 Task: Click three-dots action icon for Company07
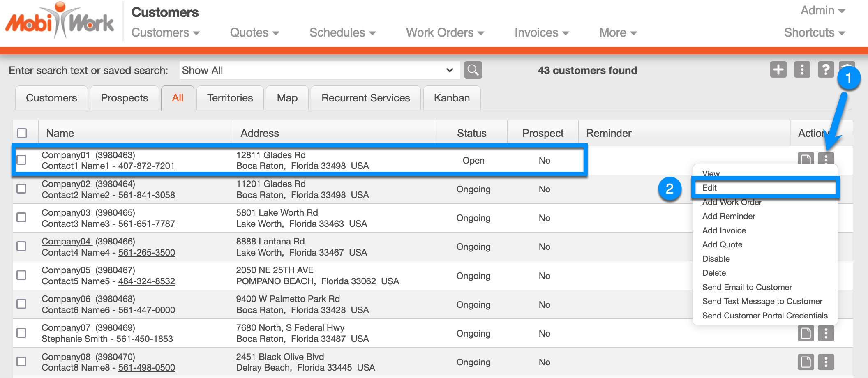(826, 333)
